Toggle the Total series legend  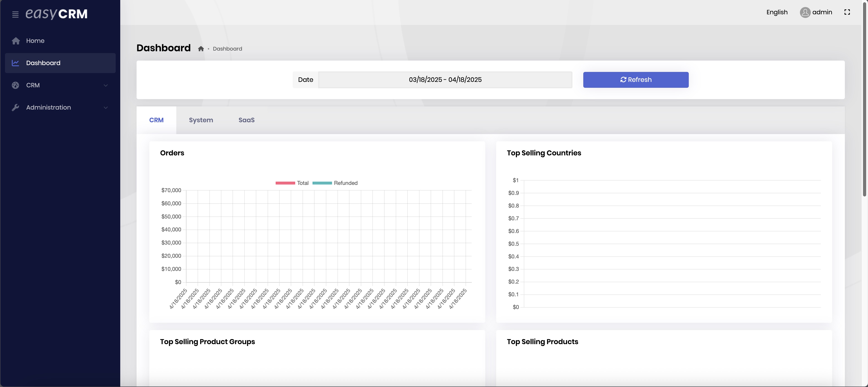coord(303,183)
